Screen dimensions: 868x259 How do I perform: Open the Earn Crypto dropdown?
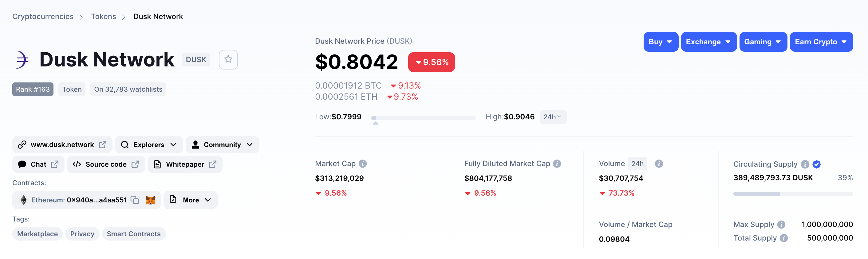pyautogui.click(x=821, y=42)
